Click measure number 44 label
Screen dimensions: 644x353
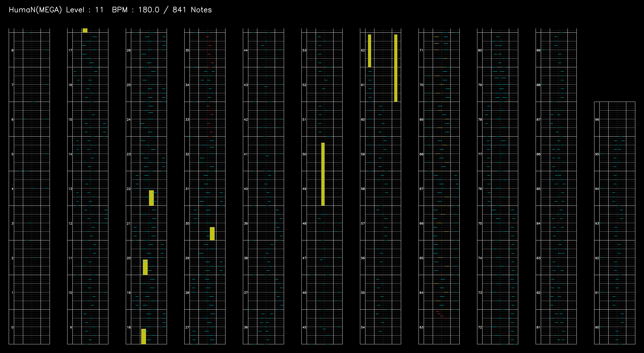[246, 50]
